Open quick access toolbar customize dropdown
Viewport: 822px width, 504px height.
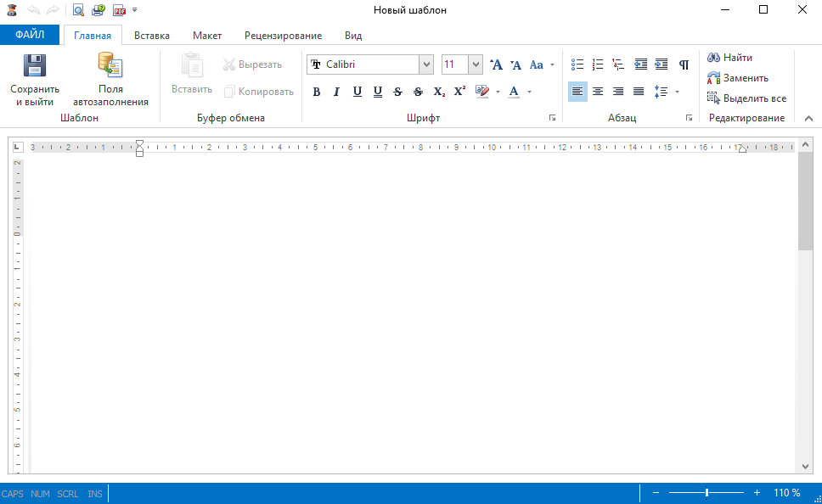click(135, 10)
